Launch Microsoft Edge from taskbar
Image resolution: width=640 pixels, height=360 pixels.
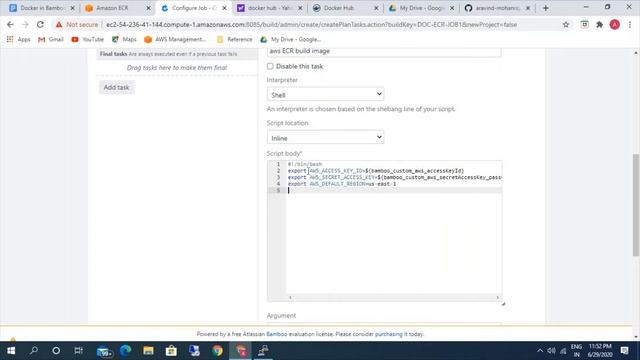[125, 351]
